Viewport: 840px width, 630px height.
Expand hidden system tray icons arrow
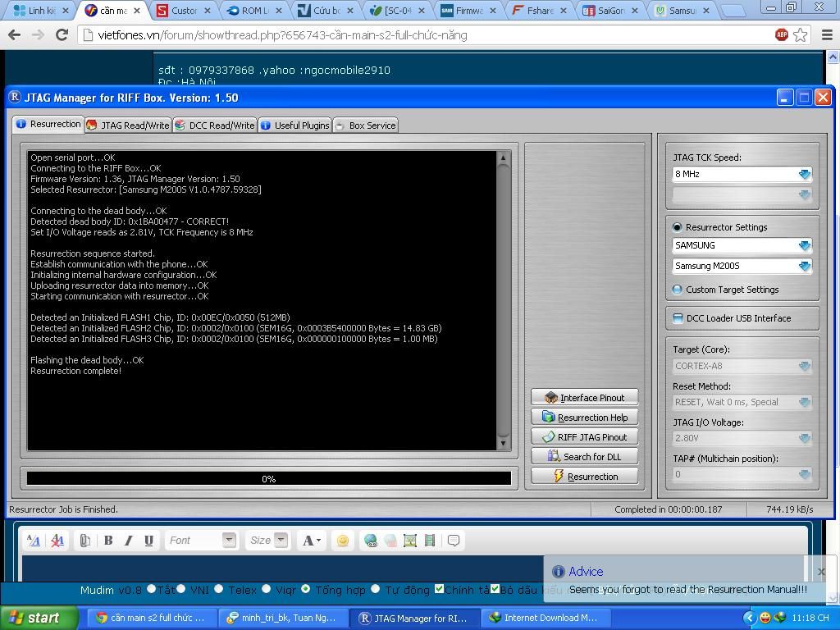point(749,618)
